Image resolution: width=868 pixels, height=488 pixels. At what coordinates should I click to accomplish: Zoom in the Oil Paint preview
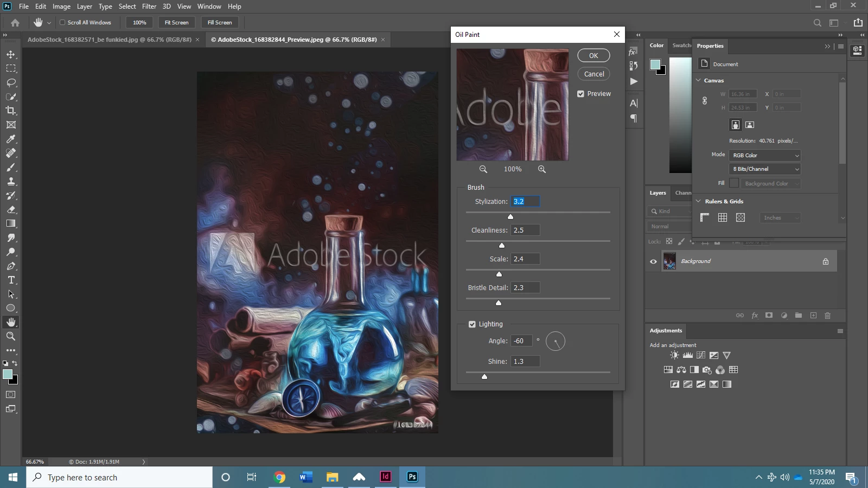coord(541,169)
